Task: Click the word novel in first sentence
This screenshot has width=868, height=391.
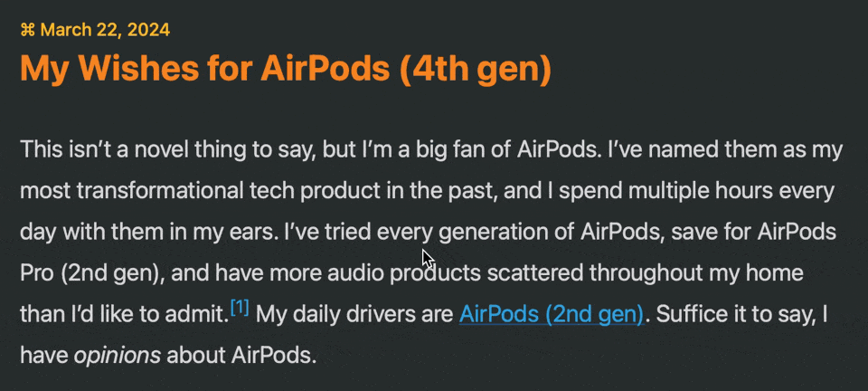Action: (167, 149)
